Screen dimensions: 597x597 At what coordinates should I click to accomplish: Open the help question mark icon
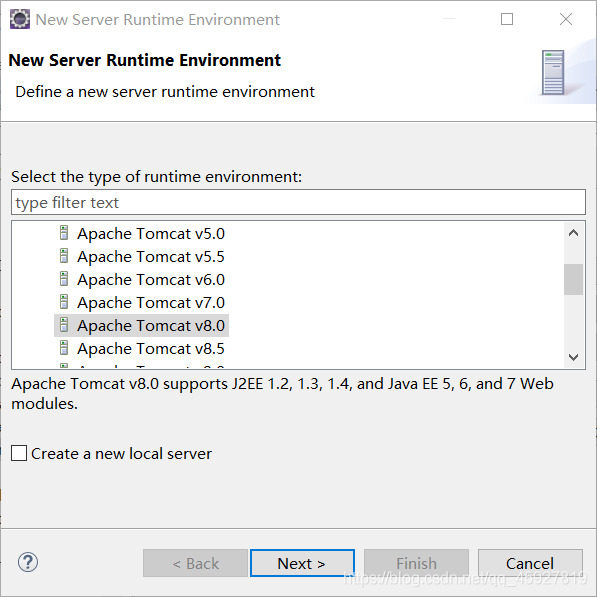(28, 562)
